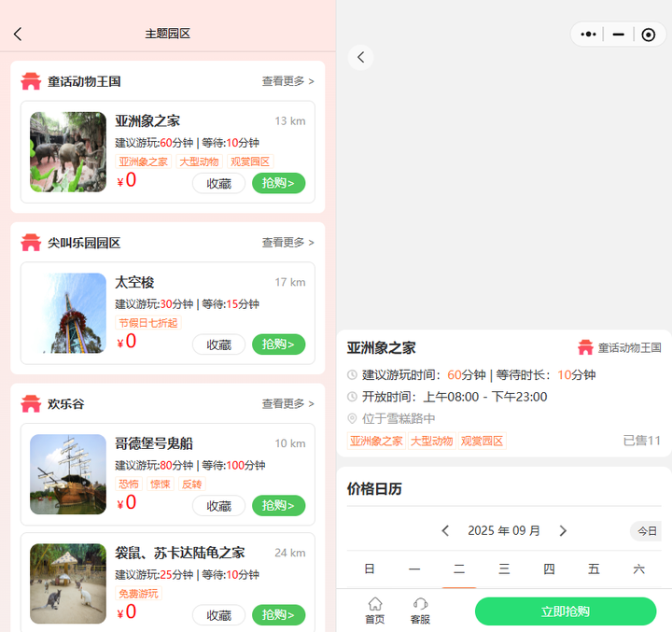Click the 反转 tag

tap(191, 485)
